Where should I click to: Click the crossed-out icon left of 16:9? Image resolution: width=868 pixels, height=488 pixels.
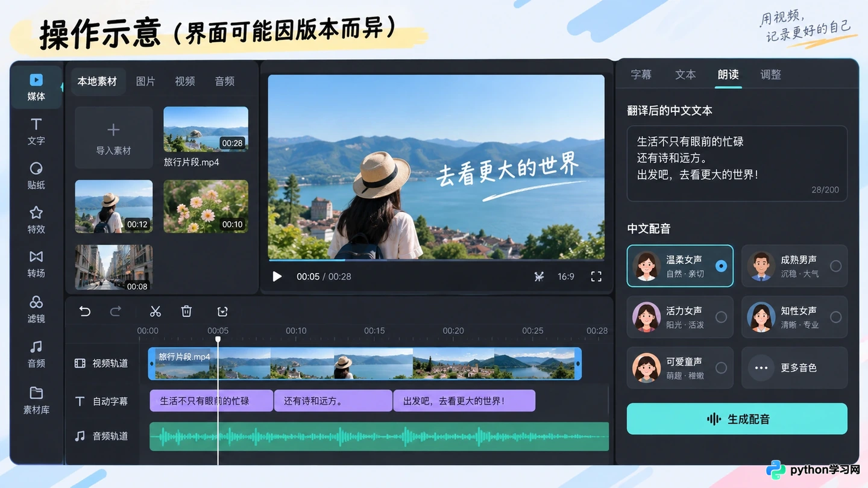click(x=539, y=277)
